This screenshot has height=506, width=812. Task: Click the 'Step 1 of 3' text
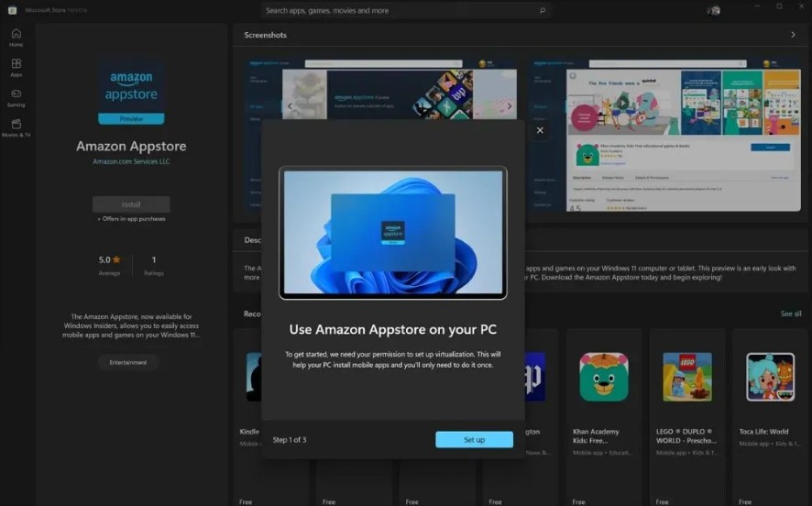click(290, 440)
